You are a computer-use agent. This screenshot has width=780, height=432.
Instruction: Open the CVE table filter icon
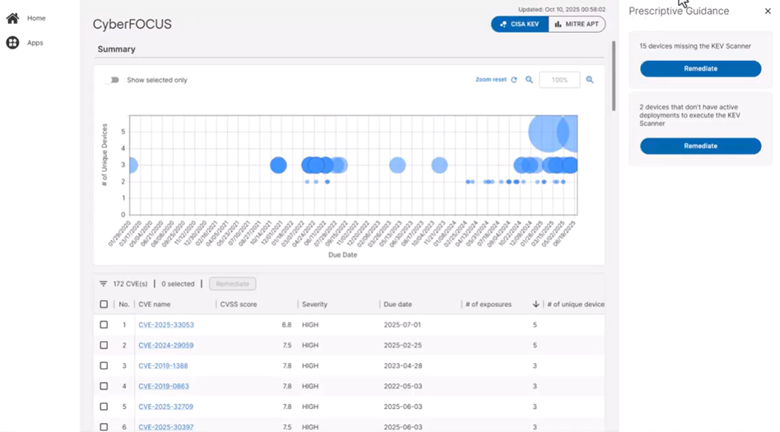[x=103, y=284]
